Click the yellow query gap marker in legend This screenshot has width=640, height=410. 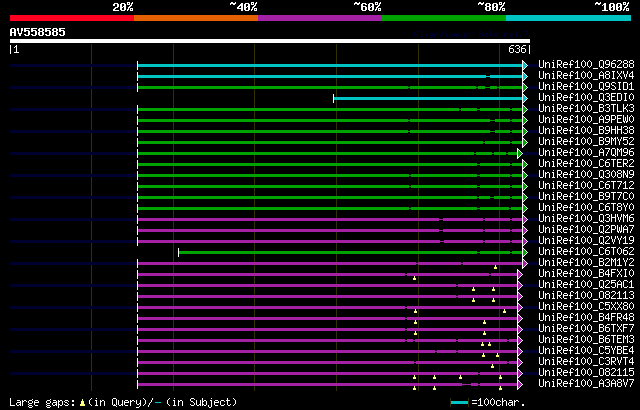pyautogui.click(x=82, y=403)
